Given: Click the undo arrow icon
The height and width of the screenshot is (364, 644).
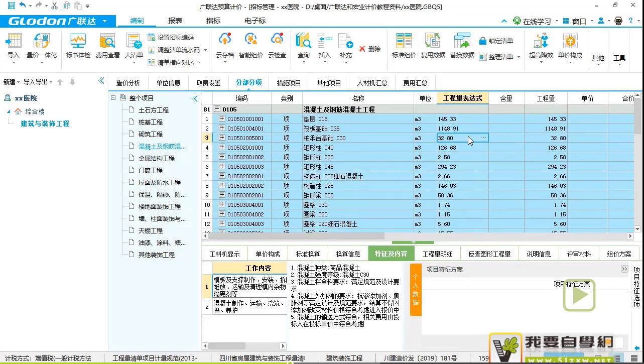Looking at the screenshot, I should click(x=22, y=5).
